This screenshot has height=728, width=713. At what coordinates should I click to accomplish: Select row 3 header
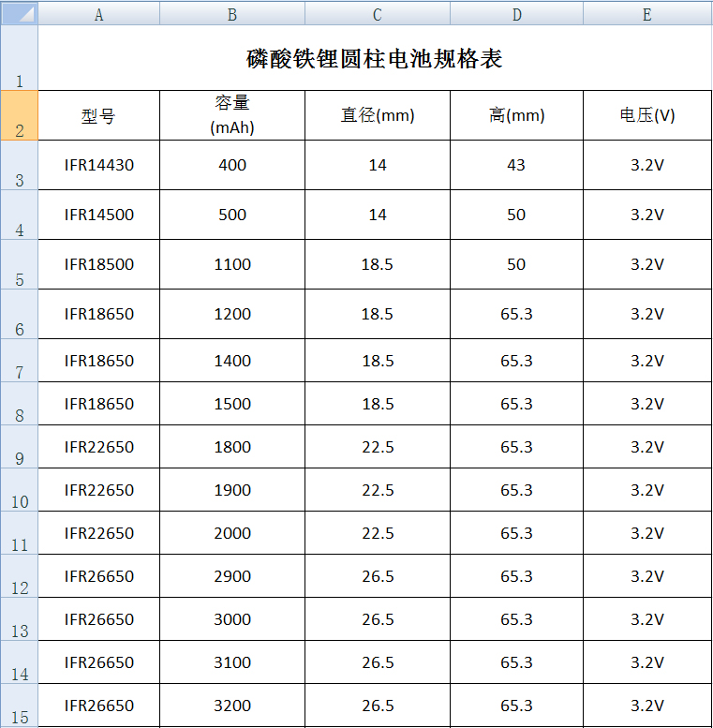(20, 165)
